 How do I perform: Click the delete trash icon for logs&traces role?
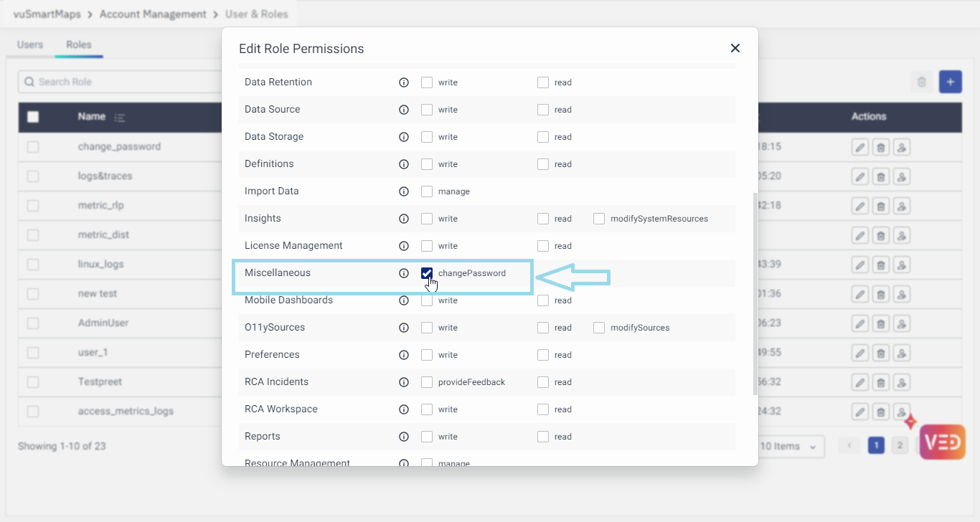(x=881, y=176)
